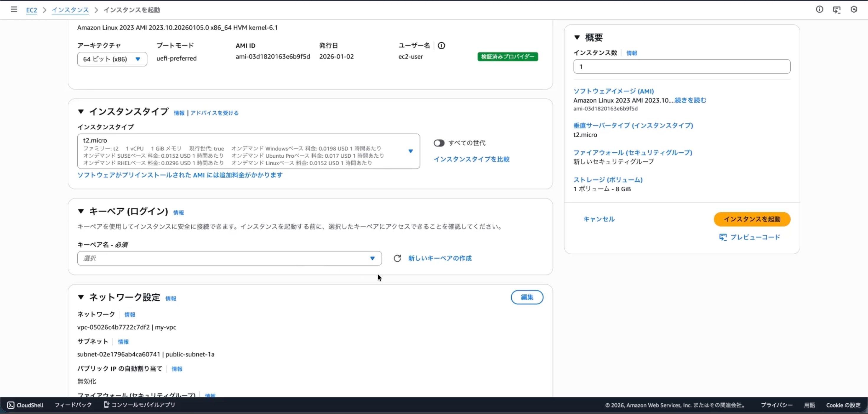Click the インスタンスを起動 button
Image resolution: width=868 pixels, height=414 pixels.
point(751,219)
